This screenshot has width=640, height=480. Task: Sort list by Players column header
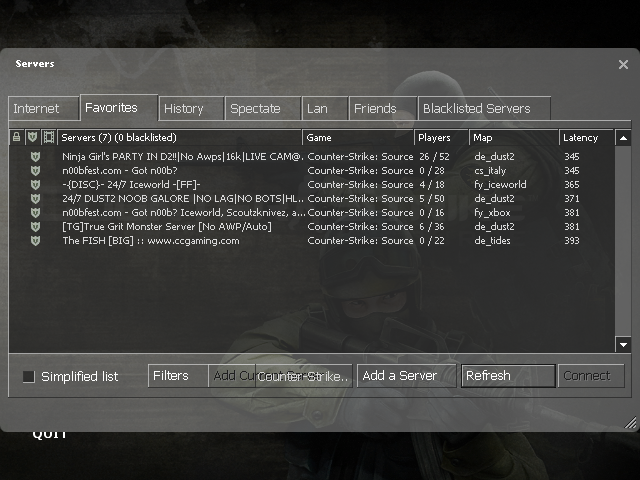click(442, 138)
